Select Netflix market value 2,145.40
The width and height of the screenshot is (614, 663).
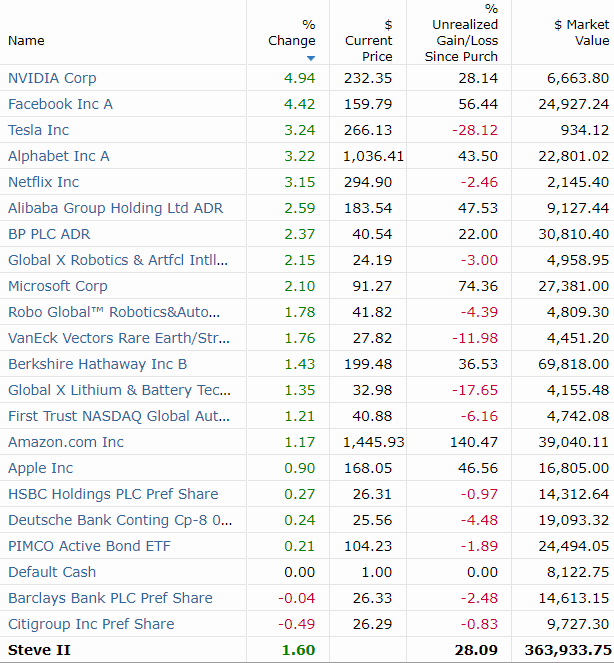coord(578,182)
